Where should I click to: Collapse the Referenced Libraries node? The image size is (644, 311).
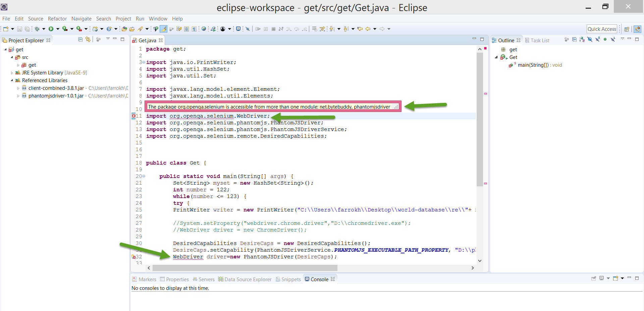12,80
